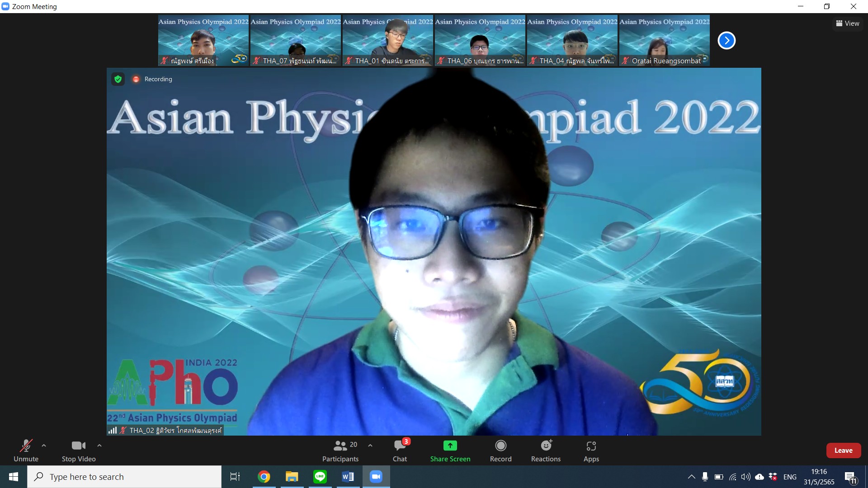The height and width of the screenshot is (488, 868).
Task: Open Microsoft Word from the taskbar
Action: pyautogui.click(x=348, y=477)
